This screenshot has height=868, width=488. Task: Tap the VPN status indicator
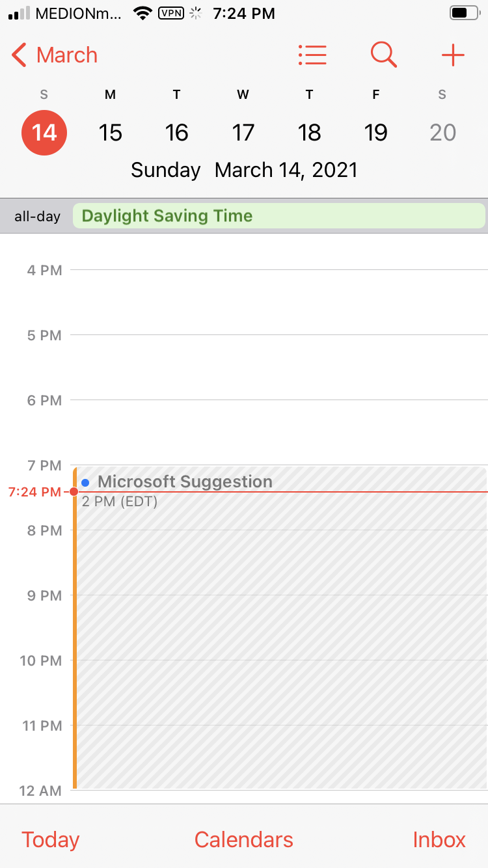click(170, 13)
